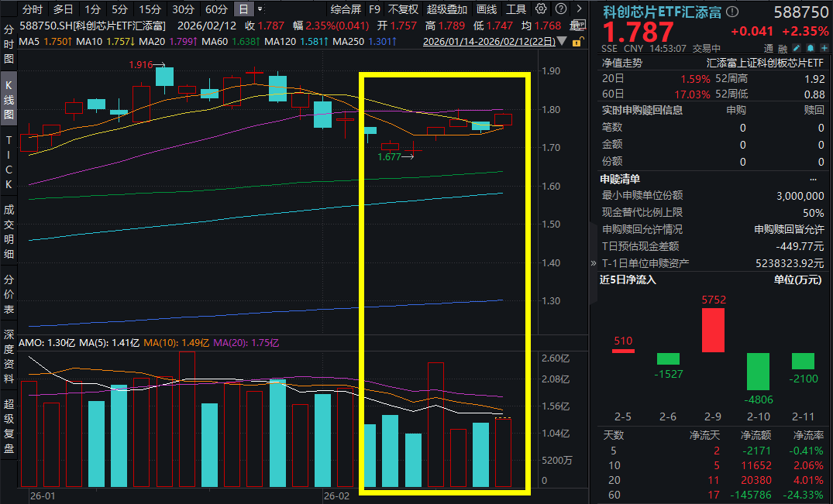This screenshot has height=504, width=833.
Task: Select the 日 daily period
Action: pos(243,9)
